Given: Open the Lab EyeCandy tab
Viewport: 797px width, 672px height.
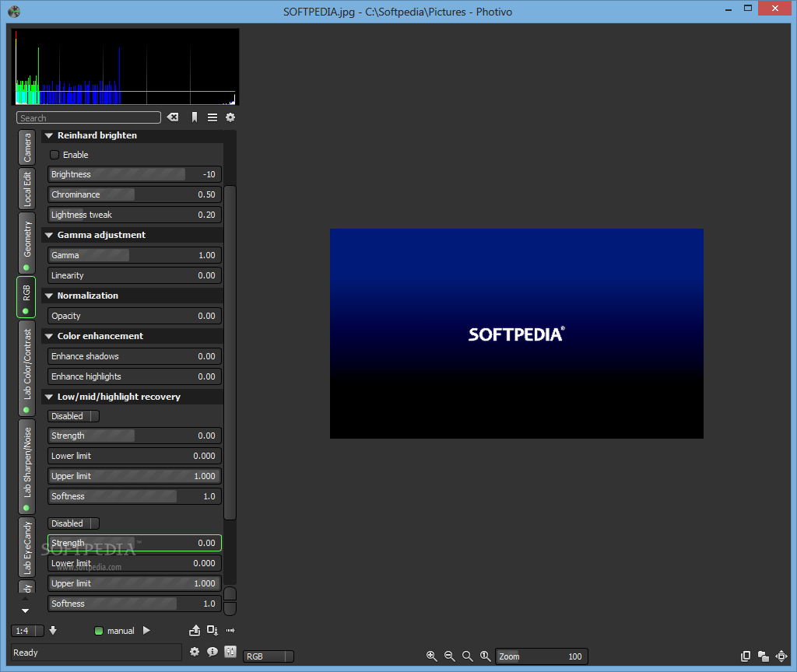Looking at the screenshot, I should 27,547.
